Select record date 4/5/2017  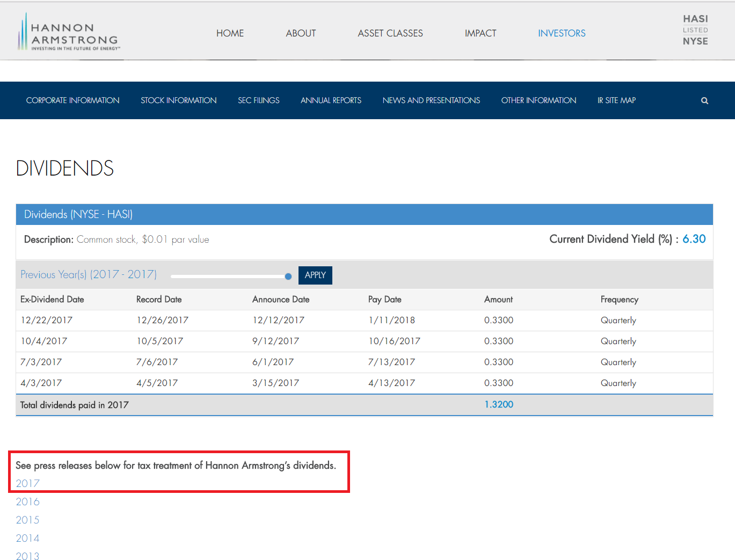point(157,383)
